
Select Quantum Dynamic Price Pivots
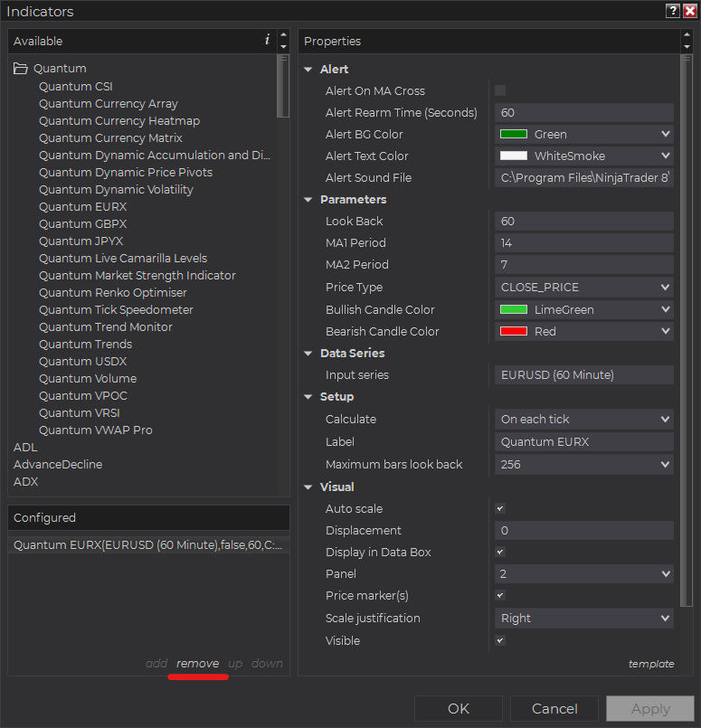(x=126, y=172)
